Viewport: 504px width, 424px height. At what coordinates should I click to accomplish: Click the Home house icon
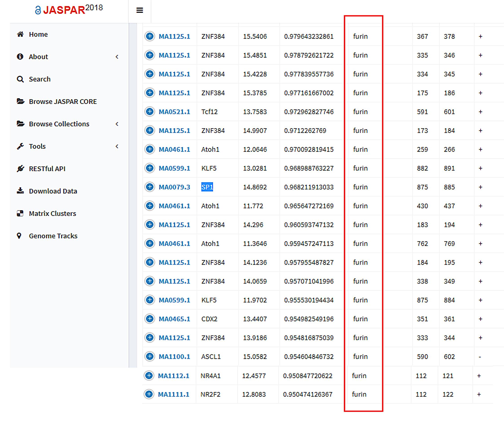[x=20, y=34]
